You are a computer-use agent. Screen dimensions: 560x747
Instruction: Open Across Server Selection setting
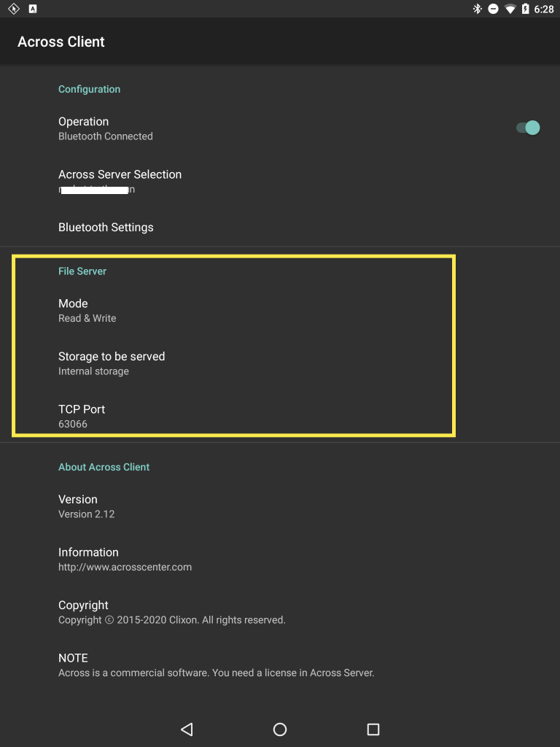pyautogui.click(x=280, y=181)
